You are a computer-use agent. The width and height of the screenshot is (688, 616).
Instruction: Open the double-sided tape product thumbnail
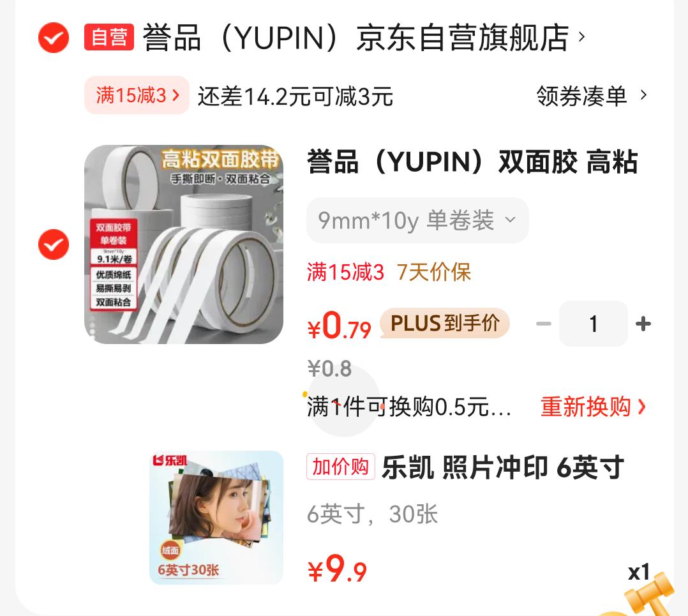(183, 244)
